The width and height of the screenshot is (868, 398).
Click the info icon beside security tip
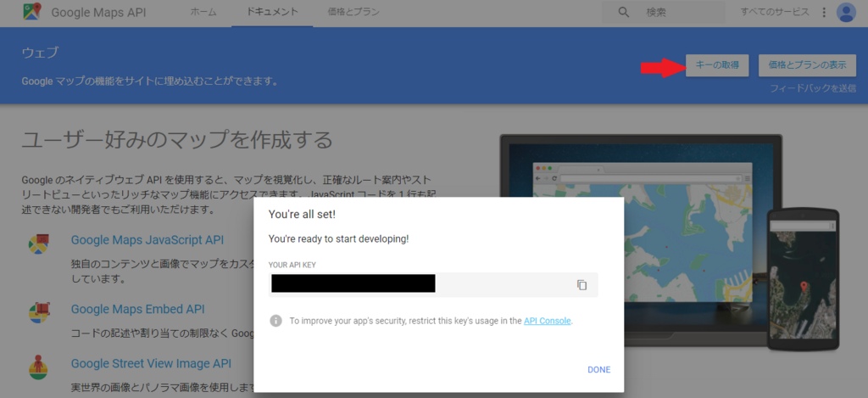pos(275,321)
